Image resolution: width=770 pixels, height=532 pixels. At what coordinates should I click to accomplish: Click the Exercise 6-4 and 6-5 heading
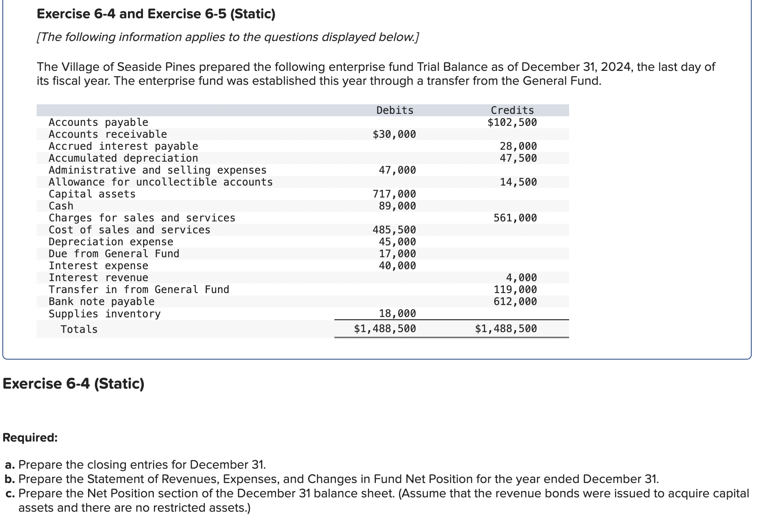(x=156, y=14)
